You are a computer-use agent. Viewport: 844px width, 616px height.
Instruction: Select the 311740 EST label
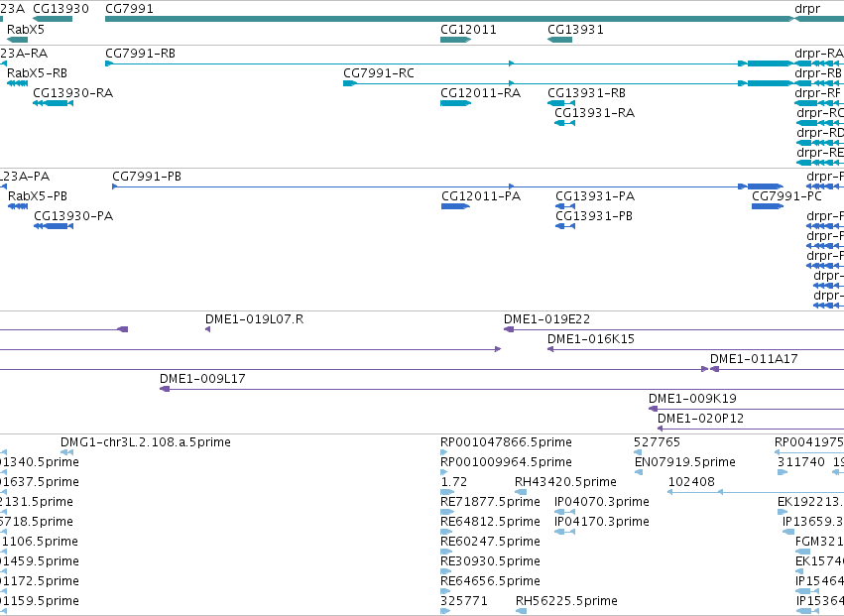pos(801,462)
